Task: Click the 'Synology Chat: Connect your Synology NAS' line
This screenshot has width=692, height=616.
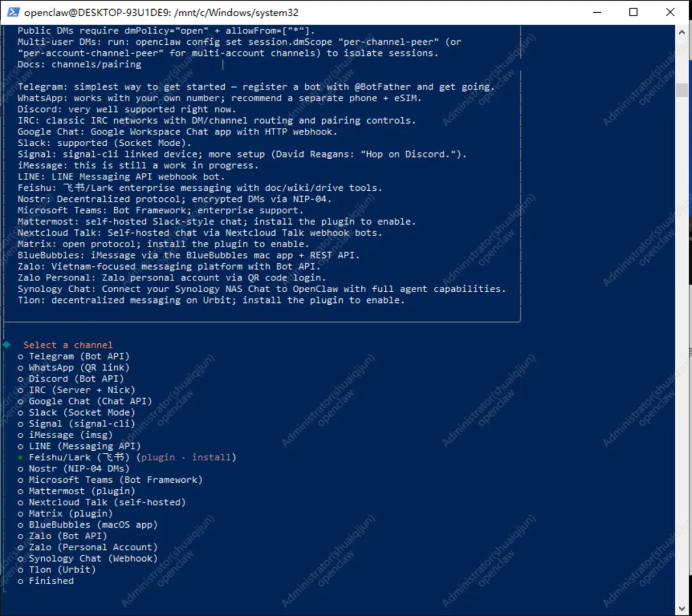Action: pyautogui.click(x=261, y=289)
